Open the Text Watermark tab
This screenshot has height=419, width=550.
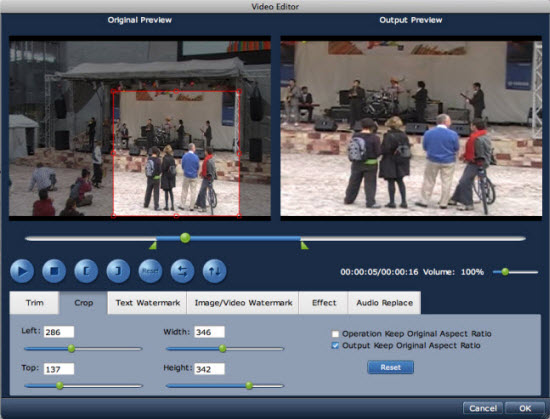pyautogui.click(x=147, y=303)
